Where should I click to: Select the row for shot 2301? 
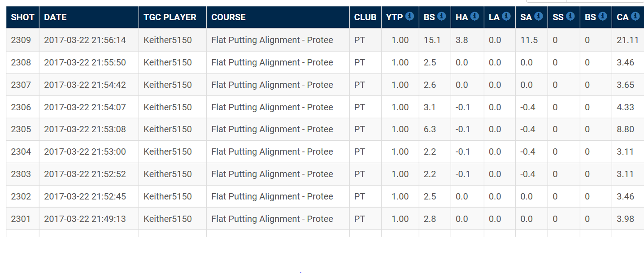(x=21, y=219)
